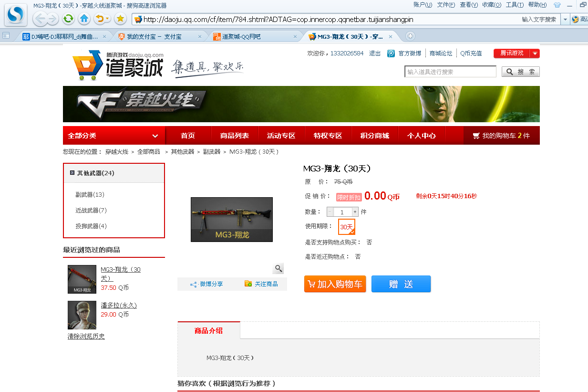Click the 搜索 button
The width and height of the screenshot is (588, 392).
pyautogui.click(x=521, y=72)
